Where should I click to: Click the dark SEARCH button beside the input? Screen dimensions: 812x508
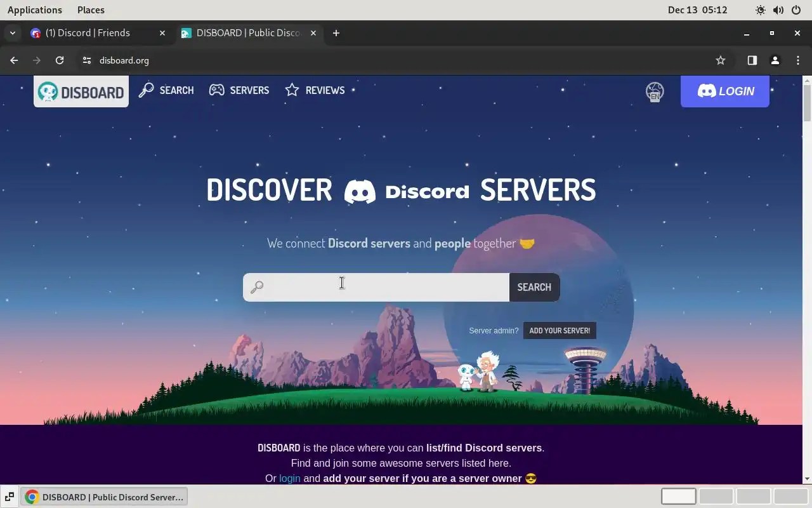[x=534, y=287]
